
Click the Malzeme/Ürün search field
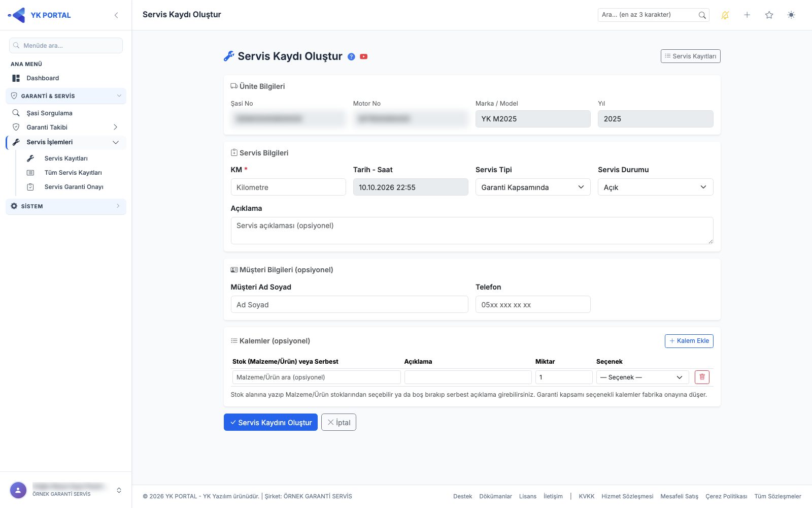(317, 377)
